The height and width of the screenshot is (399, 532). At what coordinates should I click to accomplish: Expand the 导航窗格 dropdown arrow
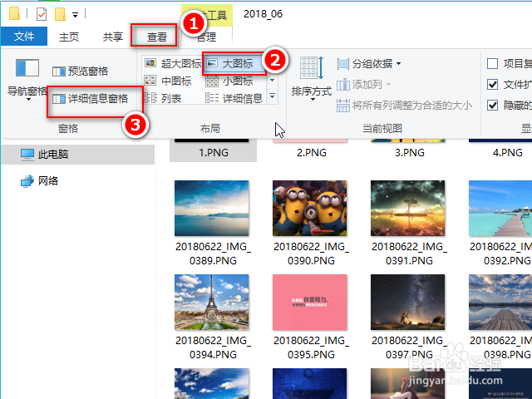click(28, 100)
